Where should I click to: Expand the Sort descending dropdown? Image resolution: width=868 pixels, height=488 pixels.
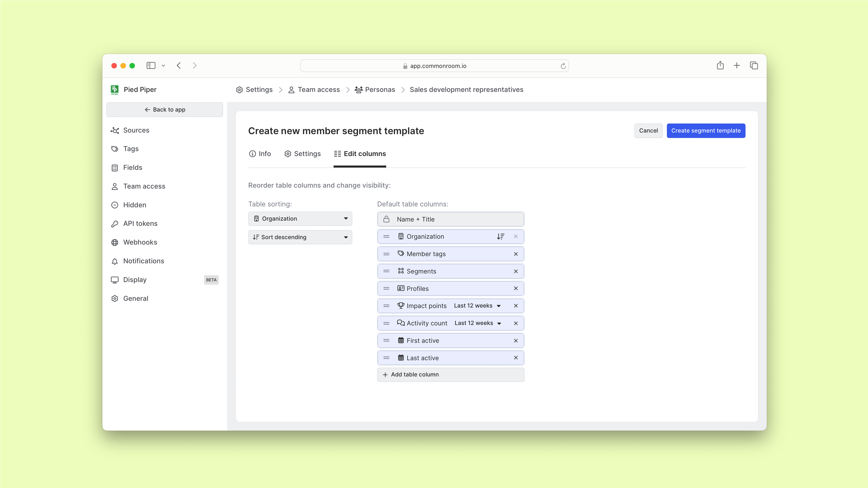click(300, 237)
